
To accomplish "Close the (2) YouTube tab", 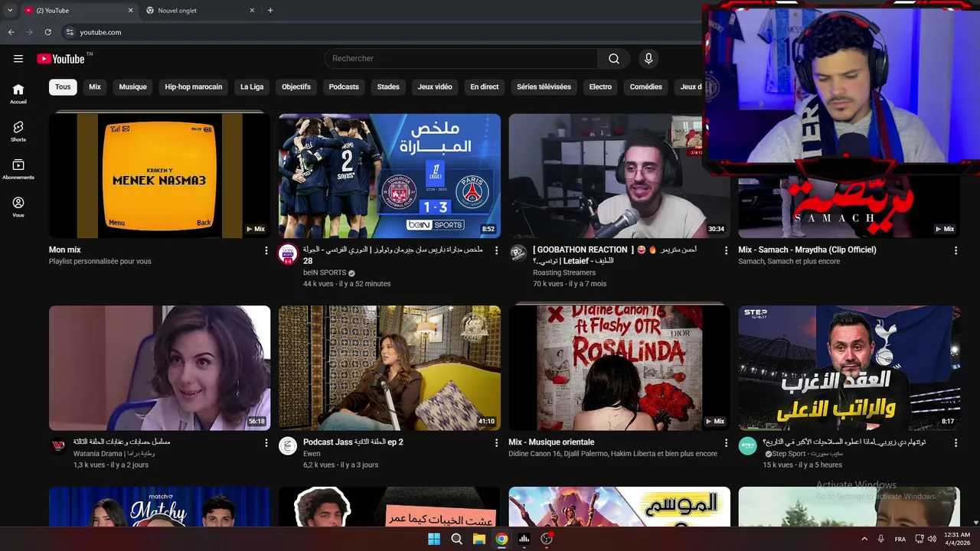I will tap(130, 11).
